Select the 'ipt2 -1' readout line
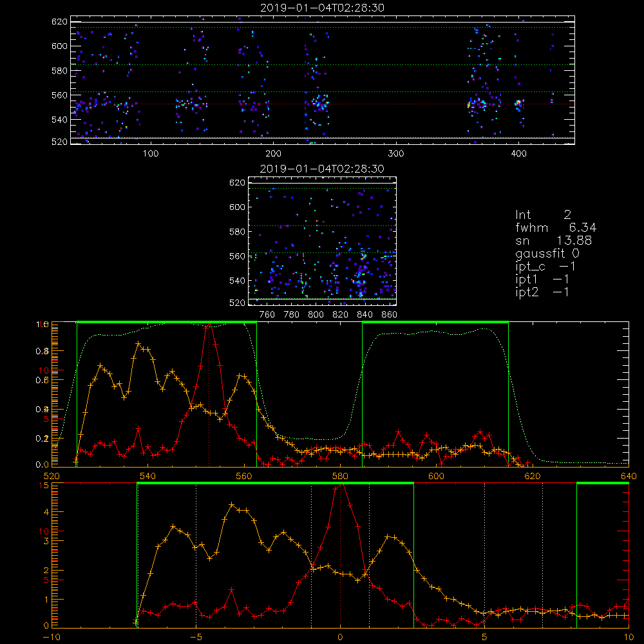 (x=542, y=292)
